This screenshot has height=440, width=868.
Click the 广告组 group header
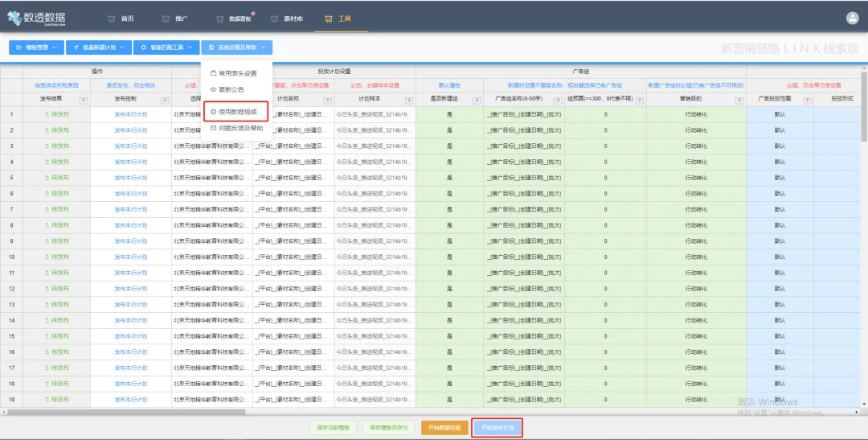(581, 72)
